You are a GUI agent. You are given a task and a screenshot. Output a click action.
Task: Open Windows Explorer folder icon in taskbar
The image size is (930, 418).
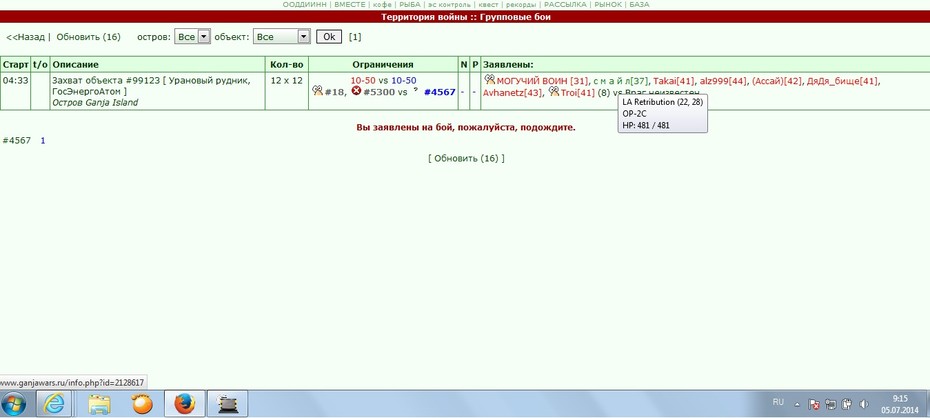pyautogui.click(x=98, y=404)
